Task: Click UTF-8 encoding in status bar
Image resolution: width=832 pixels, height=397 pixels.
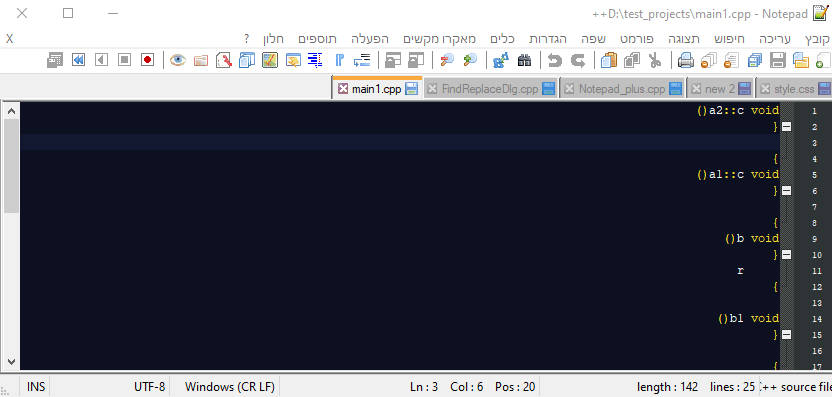Action: 149,387
